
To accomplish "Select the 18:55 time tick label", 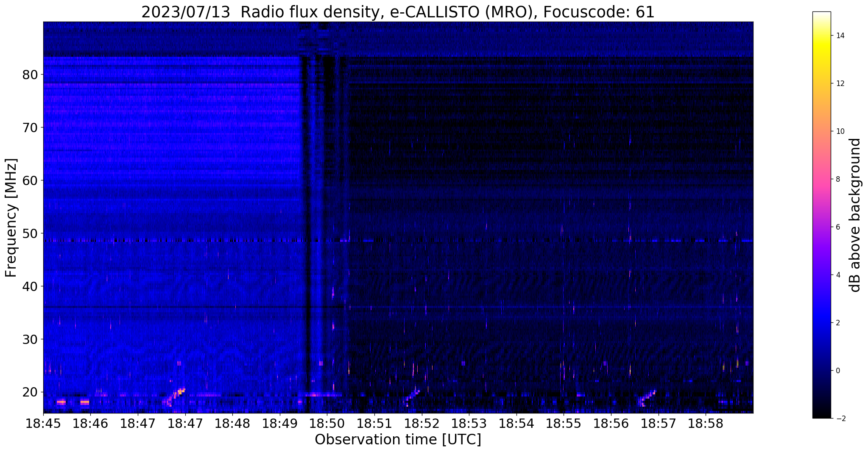I will (564, 423).
